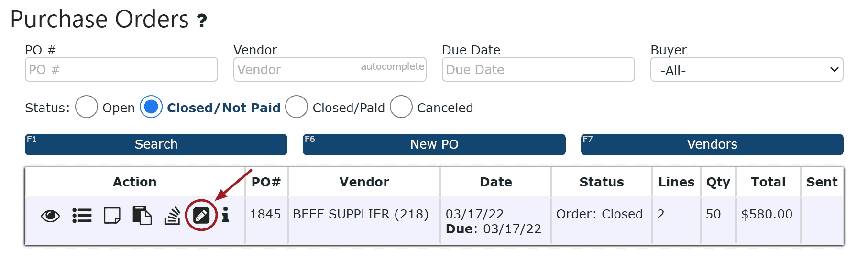The image size is (868, 261).
Task: Open the Vendors button
Action: 712,144
